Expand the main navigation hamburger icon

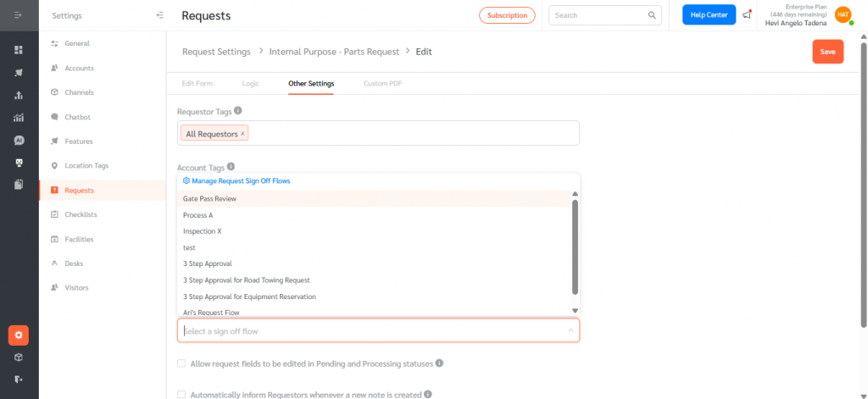pyautogui.click(x=19, y=15)
